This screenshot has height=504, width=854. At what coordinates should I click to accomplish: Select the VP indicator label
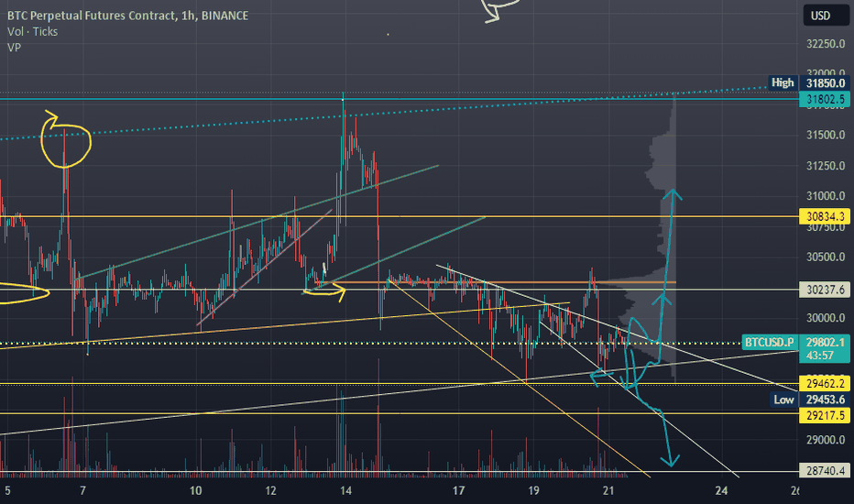[x=14, y=48]
